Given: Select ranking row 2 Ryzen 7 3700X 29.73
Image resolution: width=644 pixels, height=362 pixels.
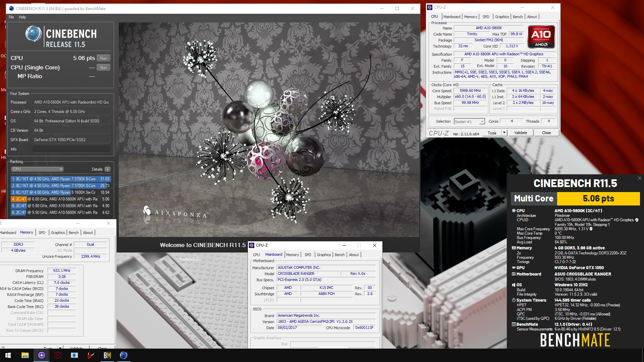Looking at the screenshot, I should pyautogui.click(x=61, y=186).
